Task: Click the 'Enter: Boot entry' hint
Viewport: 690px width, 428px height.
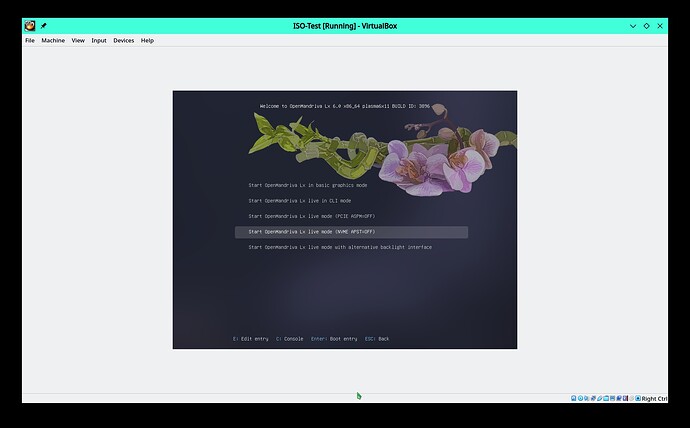Action: (x=334, y=339)
